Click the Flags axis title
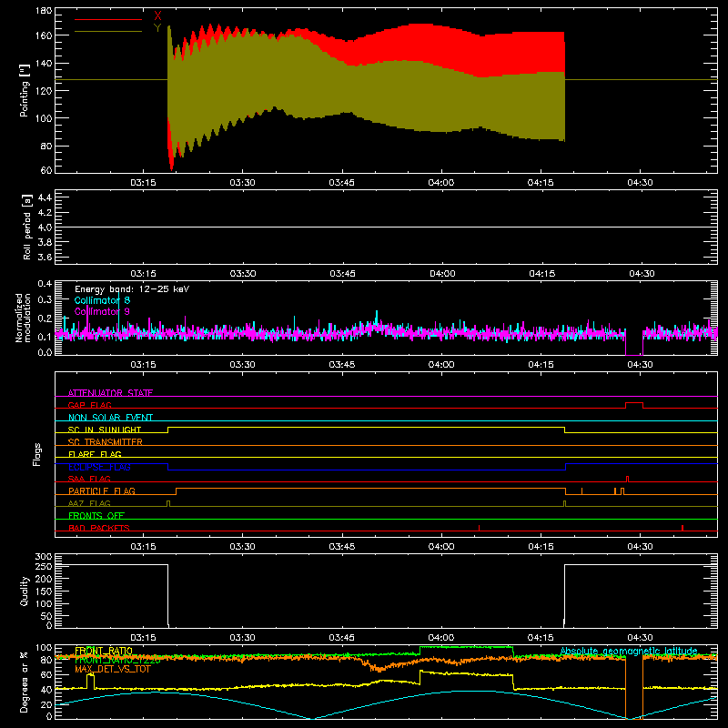 click(36, 454)
